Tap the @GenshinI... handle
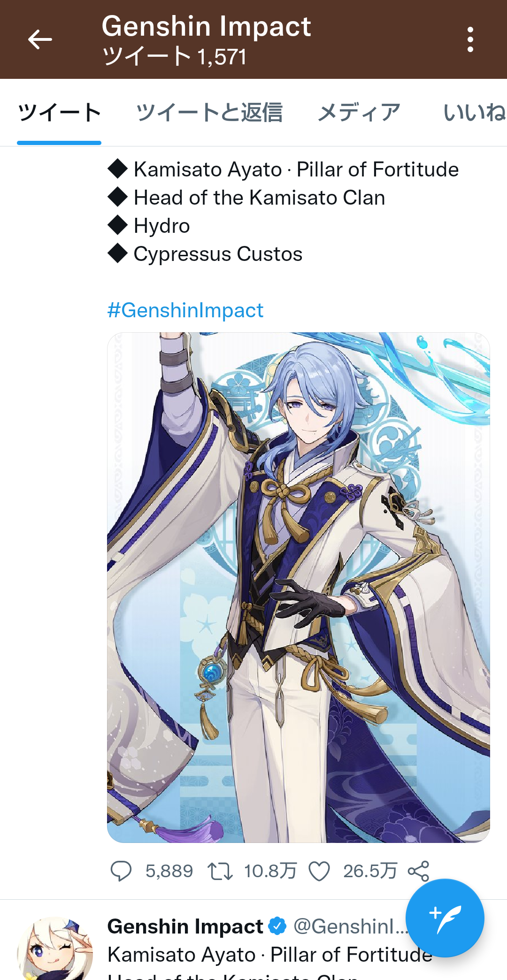The width and height of the screenshot is (507, 980). click(351, 926)
